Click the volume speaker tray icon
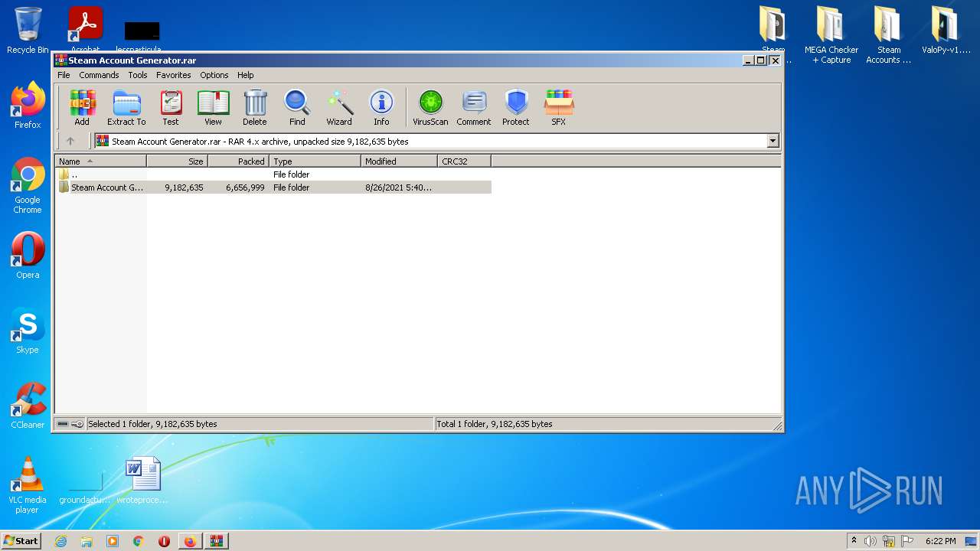Screen dimensions: 980x551 click(x=871, y=541)
